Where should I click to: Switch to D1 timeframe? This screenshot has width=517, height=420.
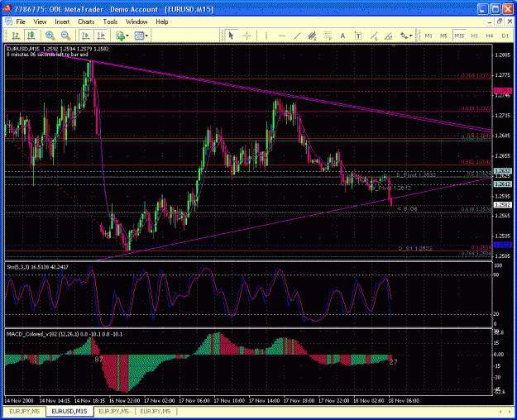pyautogui.click(x=505, y=36)
